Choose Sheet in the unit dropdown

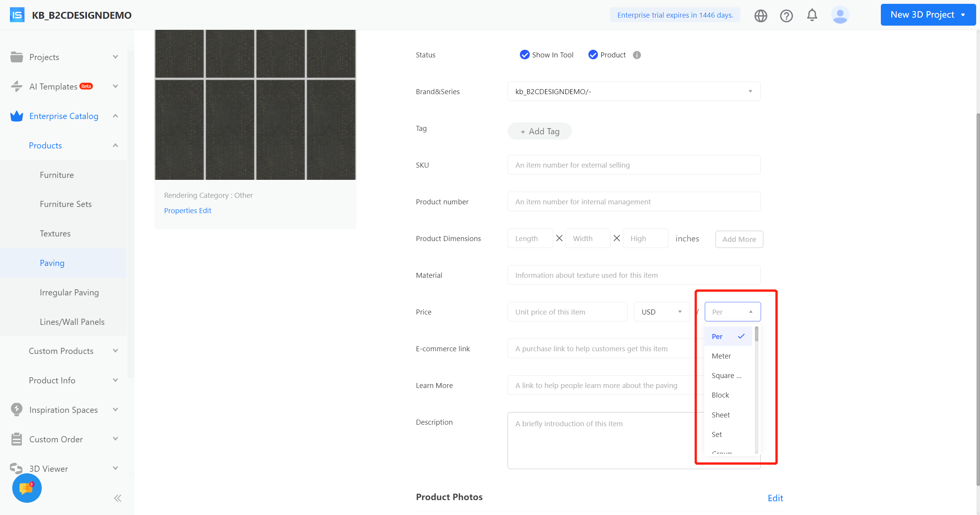(720, 415)
